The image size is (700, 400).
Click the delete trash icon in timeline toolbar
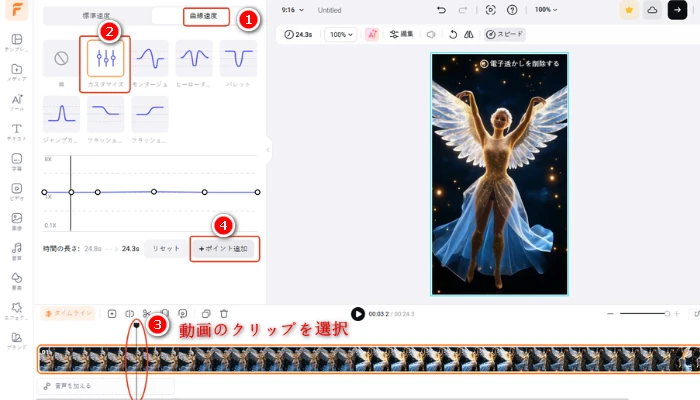[224, 314]
